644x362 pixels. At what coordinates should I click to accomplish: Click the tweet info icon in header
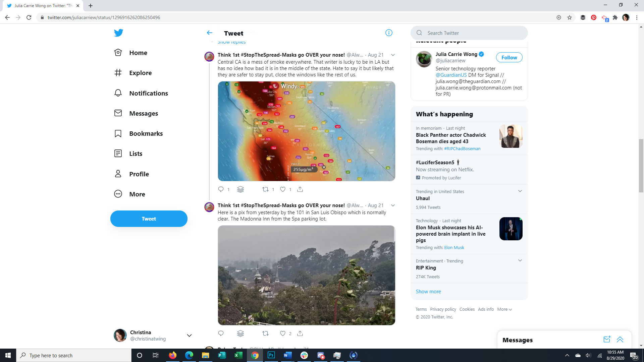[389, 33]
